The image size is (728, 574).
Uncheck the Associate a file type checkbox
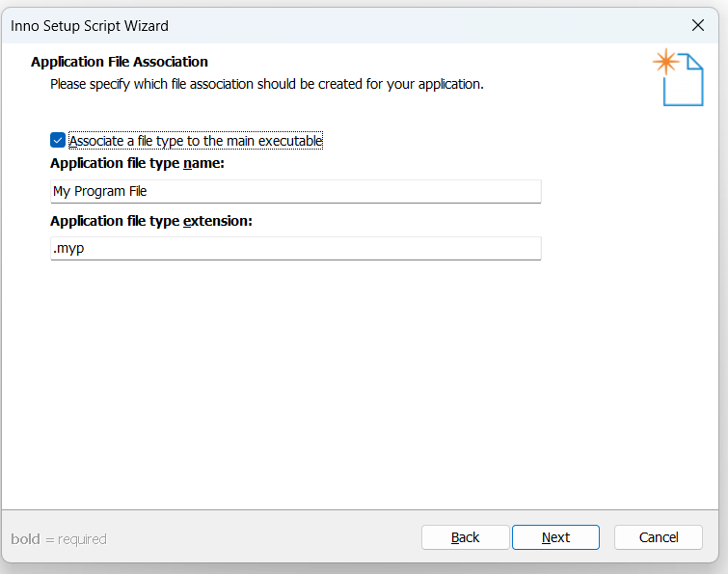58,140
